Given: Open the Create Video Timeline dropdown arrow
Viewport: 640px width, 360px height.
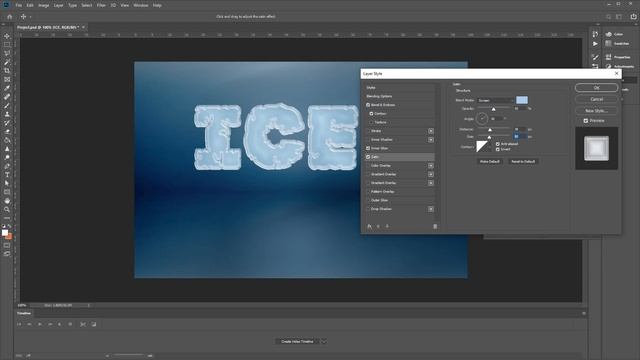Looking at the screenshot, I should (324, 341).
